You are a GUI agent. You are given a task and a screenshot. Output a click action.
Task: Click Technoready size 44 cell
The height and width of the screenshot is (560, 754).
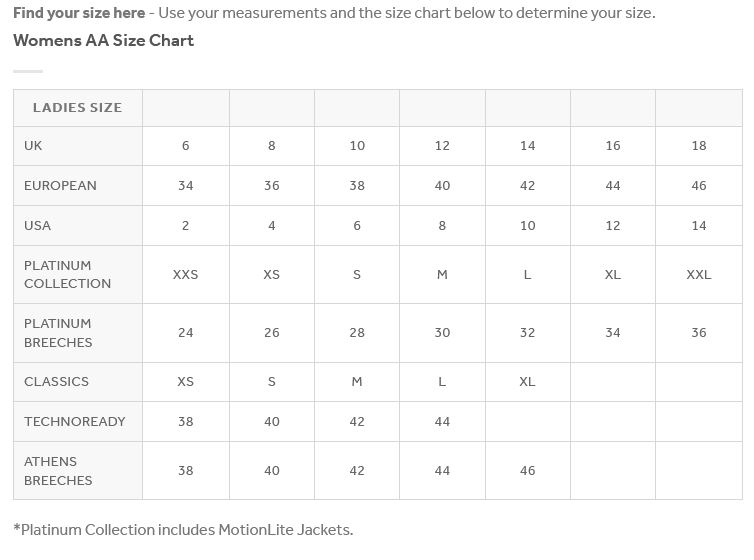[x=442, y=422]
